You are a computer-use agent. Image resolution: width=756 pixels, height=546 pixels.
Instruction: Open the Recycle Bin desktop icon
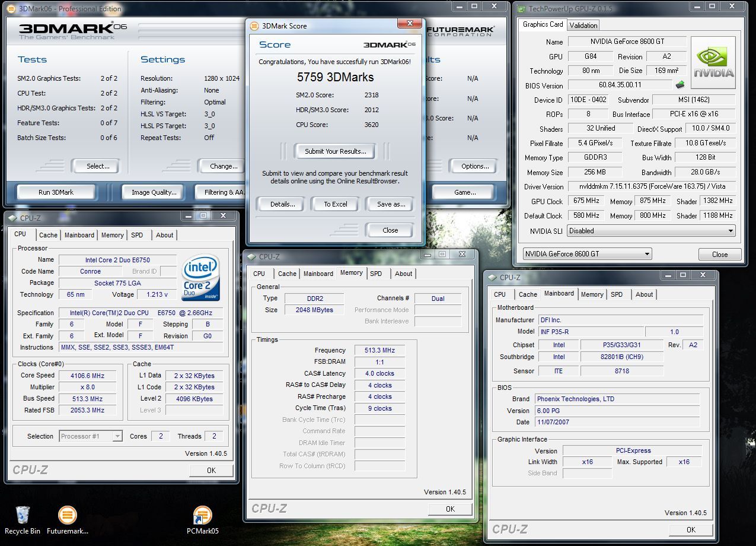point(23,515)
